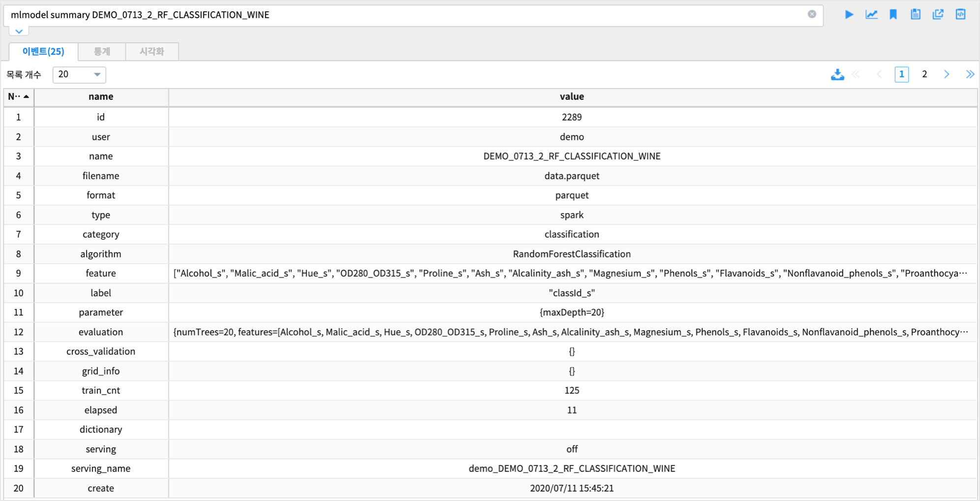Click the spark value in type row
This screenshot has width=980, height=501.
pos(572,215)
